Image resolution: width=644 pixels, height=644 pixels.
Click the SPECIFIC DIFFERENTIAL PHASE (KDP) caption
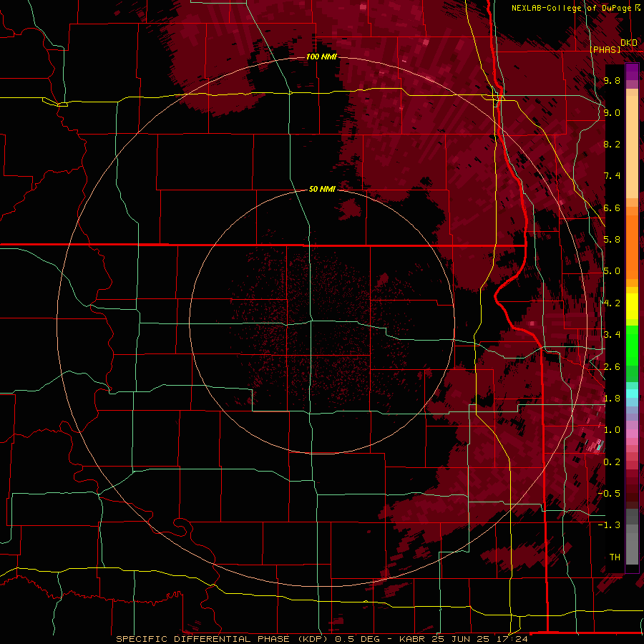[x=223, y=639]
